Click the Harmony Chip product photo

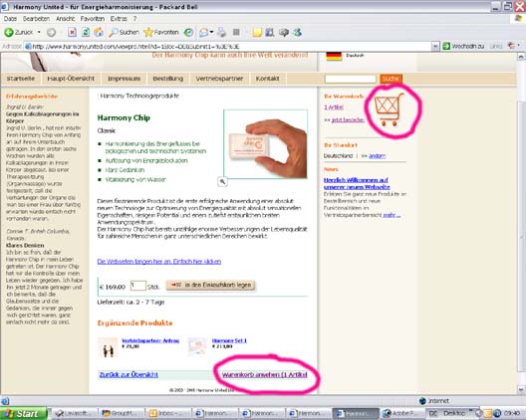(x=265, y=144)
